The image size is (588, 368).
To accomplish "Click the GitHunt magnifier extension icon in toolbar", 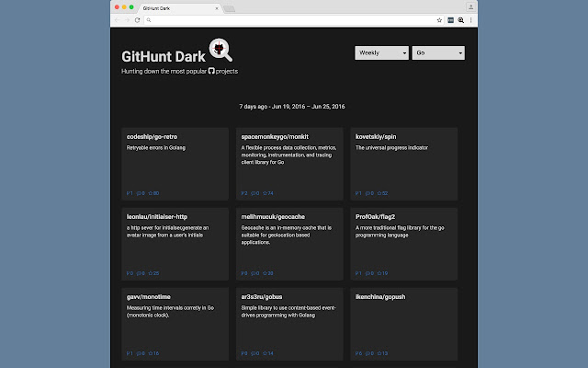I will [x=461, y=20].
